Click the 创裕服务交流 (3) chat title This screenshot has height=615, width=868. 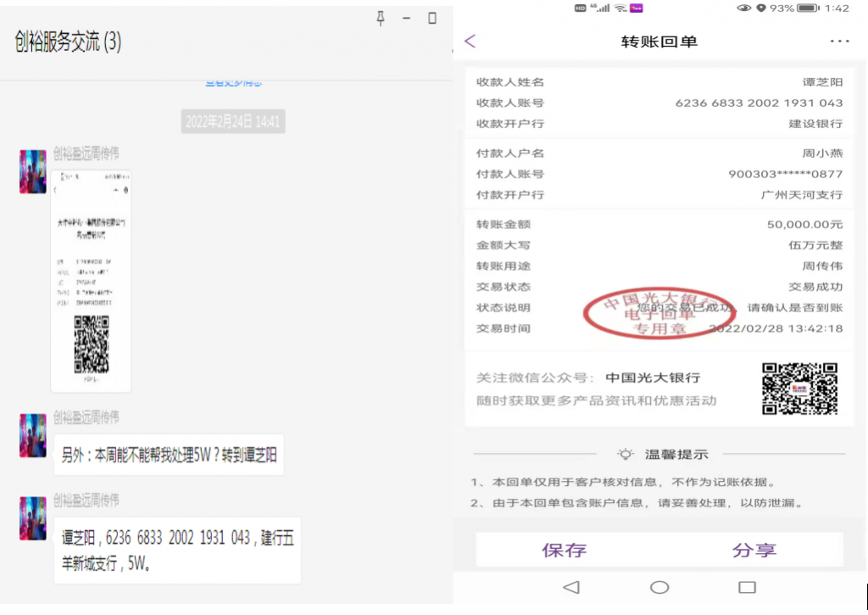68,42
